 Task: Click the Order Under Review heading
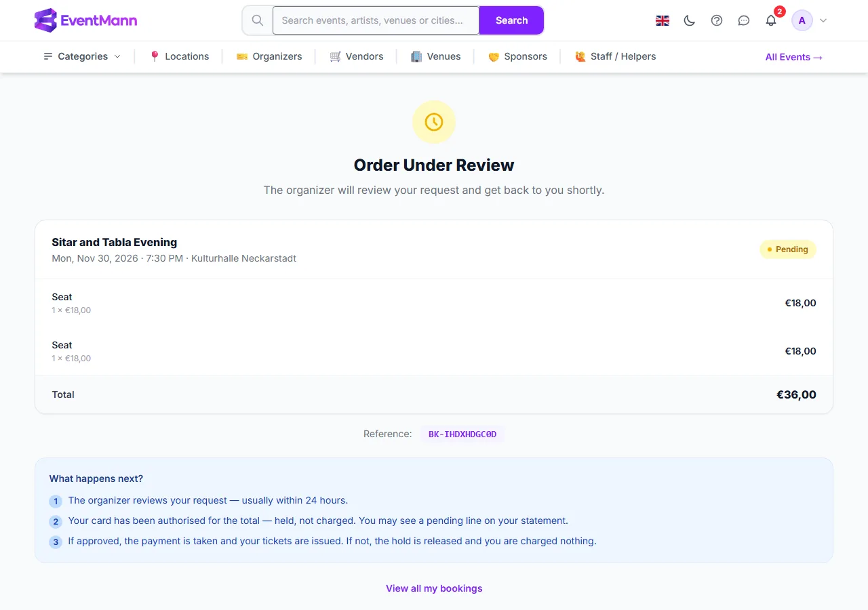point(434,165)
